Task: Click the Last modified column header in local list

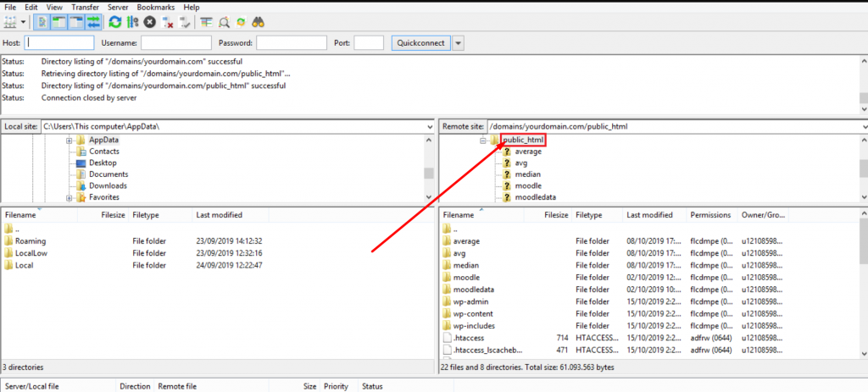Action: pyautogui.click(x=219, y=215)
